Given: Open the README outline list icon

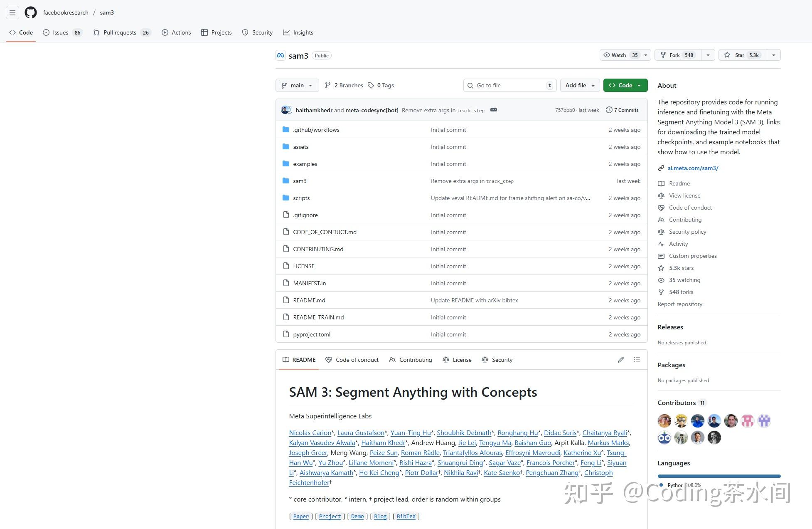Looking at the screenshot, I should [637, 360].
